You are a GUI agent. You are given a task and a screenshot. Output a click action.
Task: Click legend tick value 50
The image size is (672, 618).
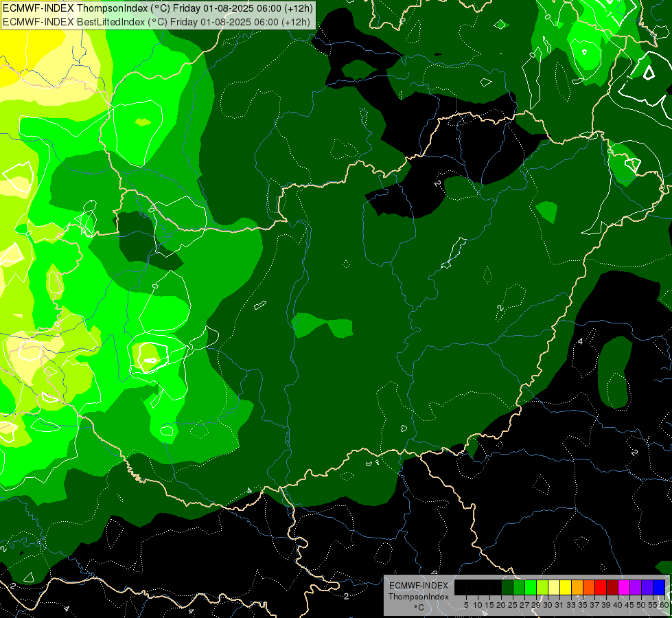click(642, 605)
